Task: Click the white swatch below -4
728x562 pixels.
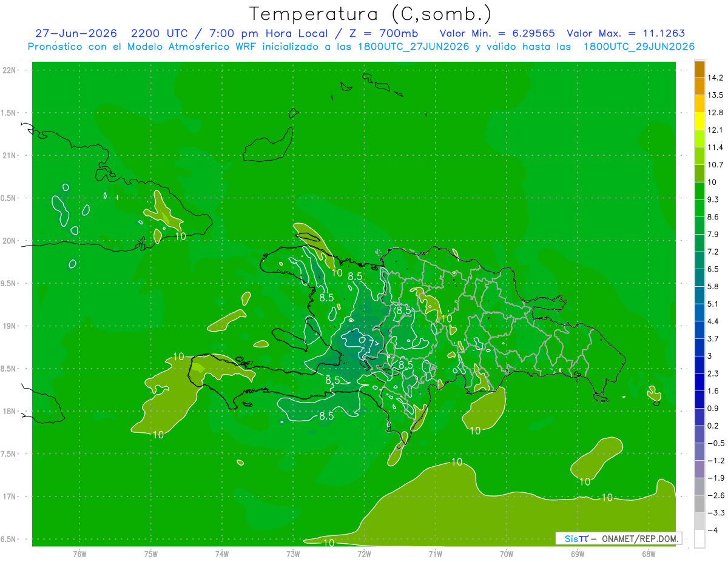Action: coord(699,539)
